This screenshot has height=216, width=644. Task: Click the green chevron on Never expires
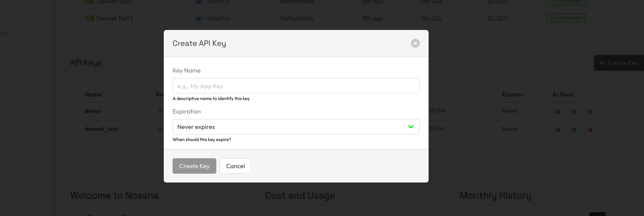click(411, 127)
